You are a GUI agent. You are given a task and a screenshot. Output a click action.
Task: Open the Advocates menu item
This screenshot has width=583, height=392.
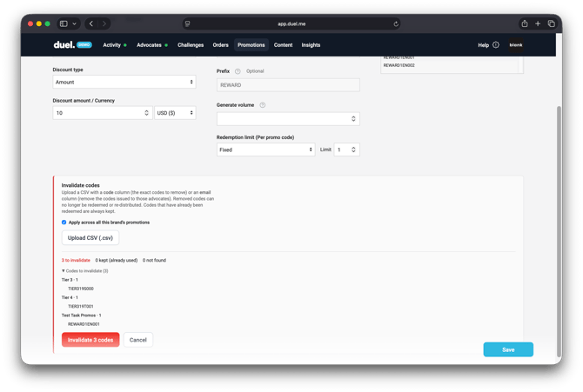point(149,45)
